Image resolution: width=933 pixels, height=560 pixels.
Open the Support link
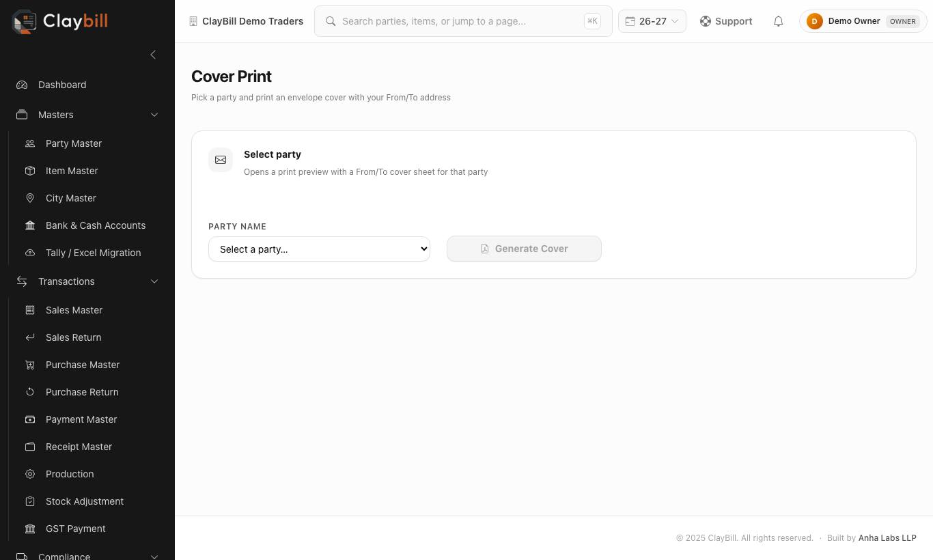click(x=726, y=21)
